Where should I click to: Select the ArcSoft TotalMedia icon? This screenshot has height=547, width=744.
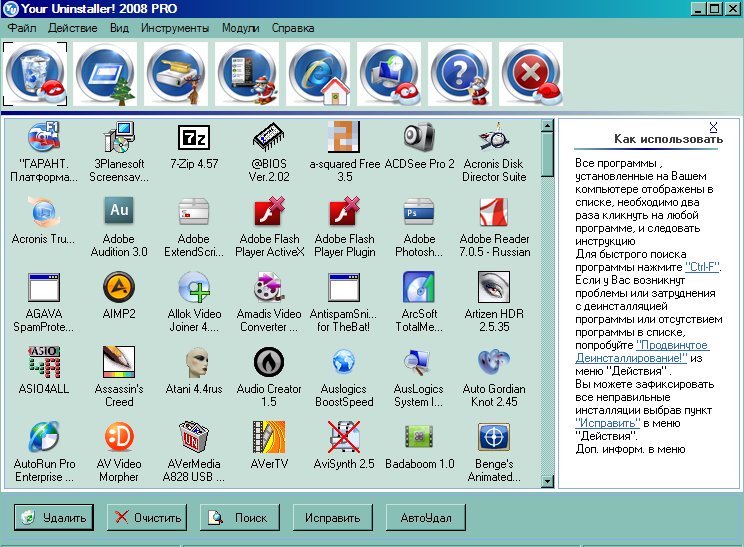[x=419, y=287]
